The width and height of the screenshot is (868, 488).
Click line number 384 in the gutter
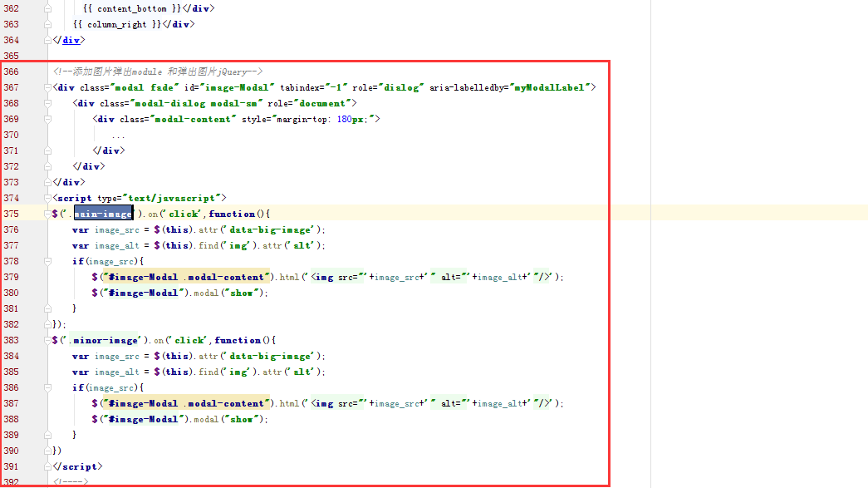11,356
